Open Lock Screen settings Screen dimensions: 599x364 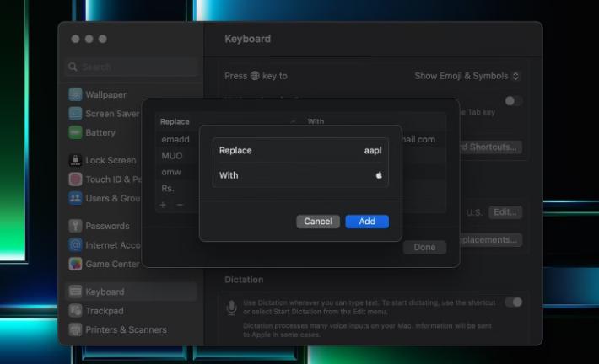(102, 160)
